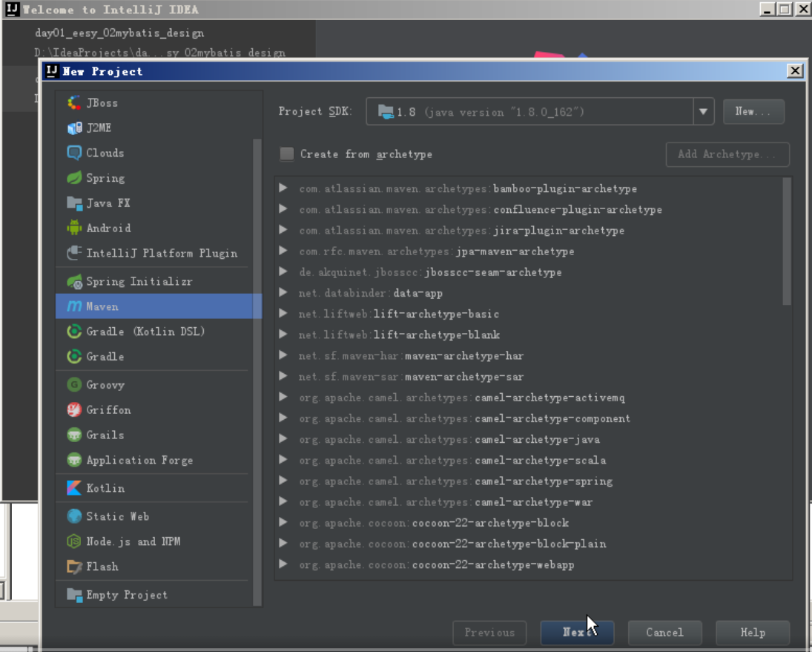812x652 pixels.
Task: Select the Griffon icon
Action: [74, 409]
